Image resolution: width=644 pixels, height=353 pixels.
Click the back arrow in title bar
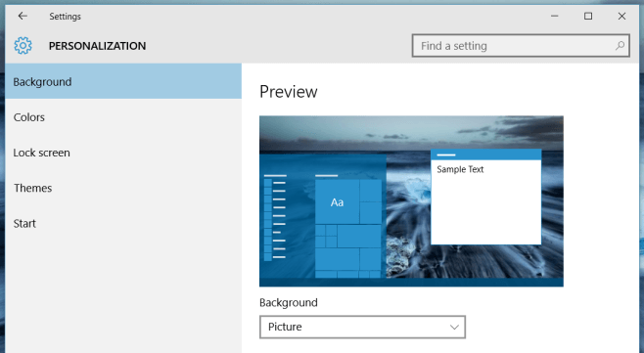pyautogui.click(x=23, y=16)
